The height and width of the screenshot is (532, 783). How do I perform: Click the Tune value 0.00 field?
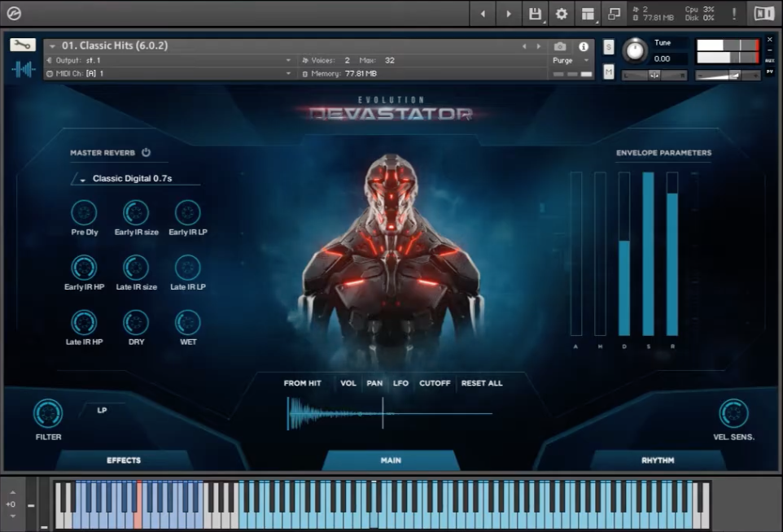669,59
